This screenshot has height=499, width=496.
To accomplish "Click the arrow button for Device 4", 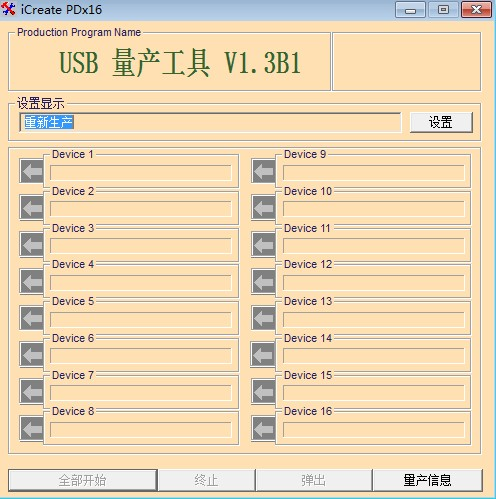I will click(32, 281).
